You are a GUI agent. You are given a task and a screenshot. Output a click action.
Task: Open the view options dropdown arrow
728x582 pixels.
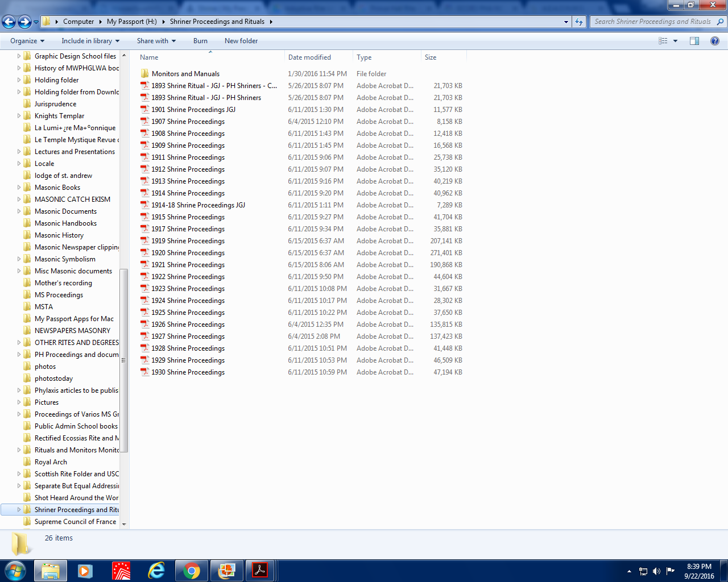pos(676,41)
